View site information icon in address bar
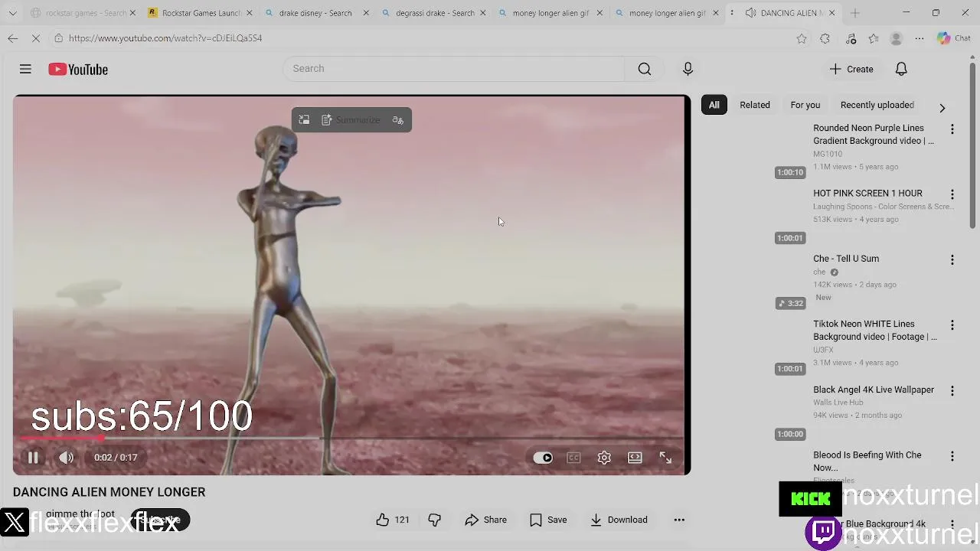Screen dimensions: 980x551 tap(58, 38)
